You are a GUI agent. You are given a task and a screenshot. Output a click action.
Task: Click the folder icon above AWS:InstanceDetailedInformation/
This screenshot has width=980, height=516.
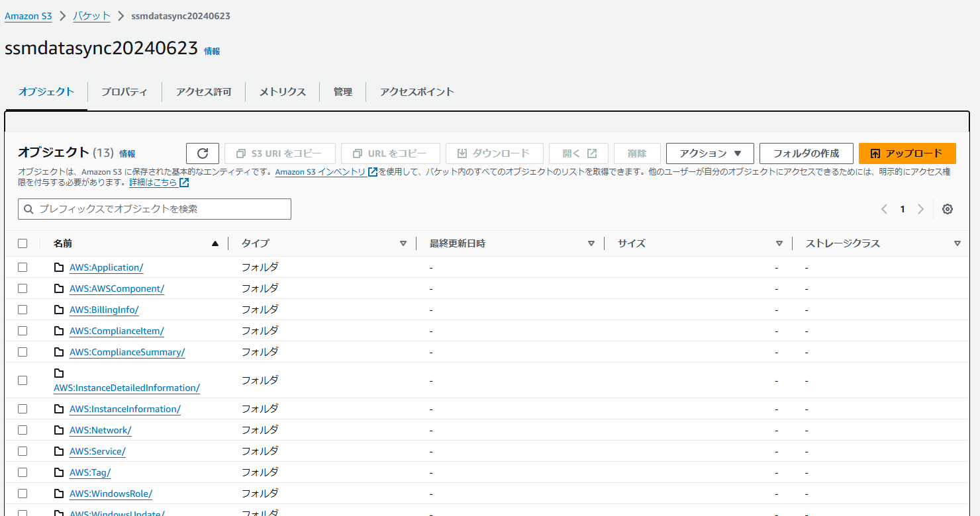[x=59, y=373]
